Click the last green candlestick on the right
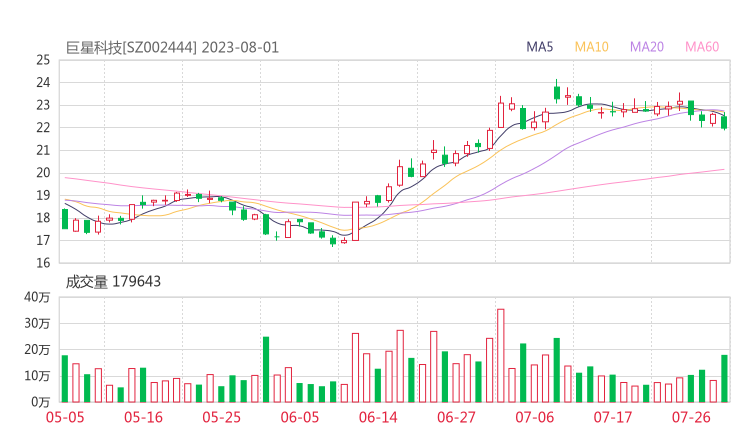 (x=724, y=123)
